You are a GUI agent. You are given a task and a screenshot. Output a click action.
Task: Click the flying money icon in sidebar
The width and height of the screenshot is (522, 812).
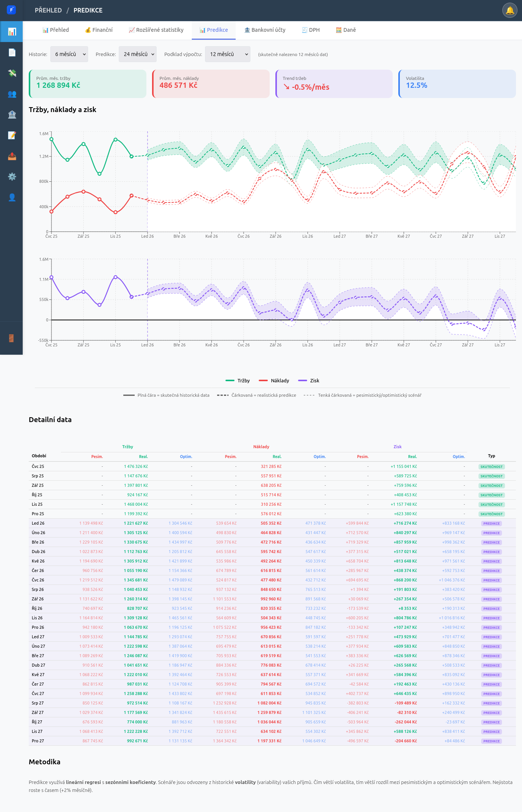(x=12, y=73)
